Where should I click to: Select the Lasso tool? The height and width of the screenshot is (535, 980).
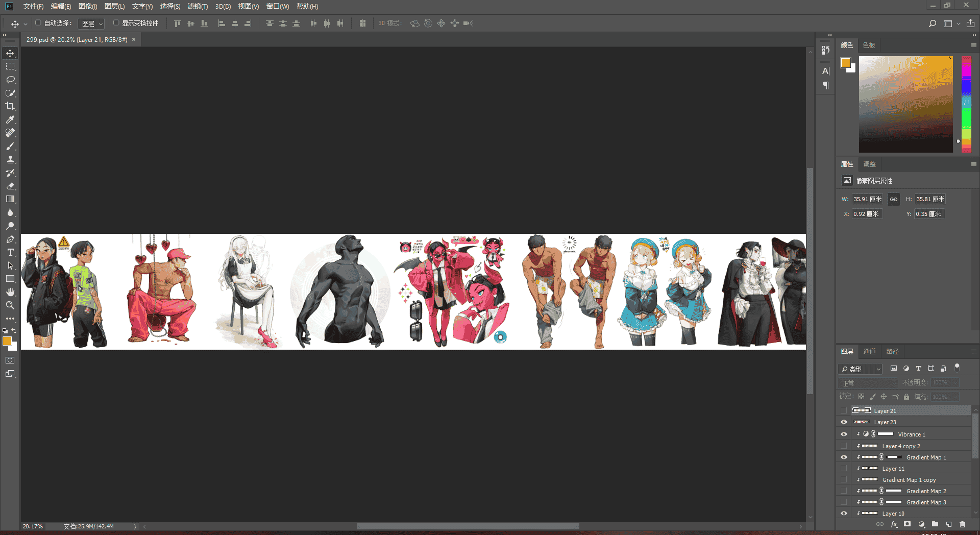point(10,80)
